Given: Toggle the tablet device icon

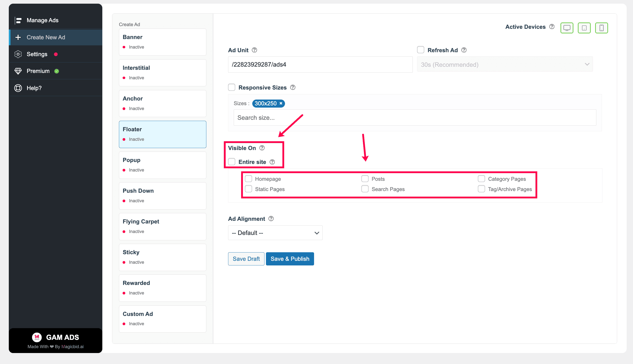Looking at the screenshot, I should coord(584,28).
